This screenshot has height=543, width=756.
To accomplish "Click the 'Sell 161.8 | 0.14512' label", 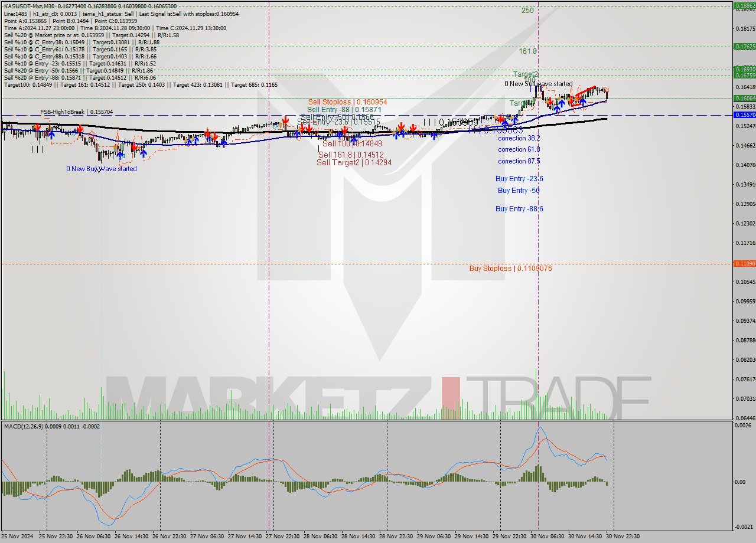I will point(351,155).
